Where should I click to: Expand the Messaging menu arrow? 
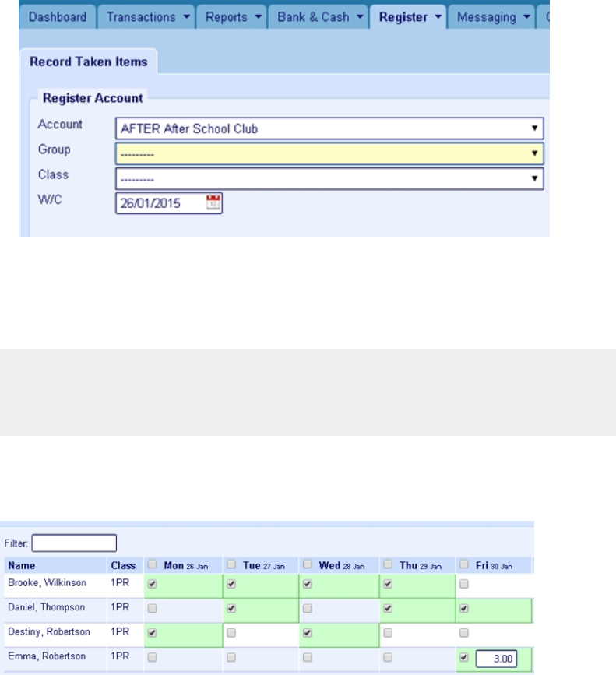coord(527,17)
